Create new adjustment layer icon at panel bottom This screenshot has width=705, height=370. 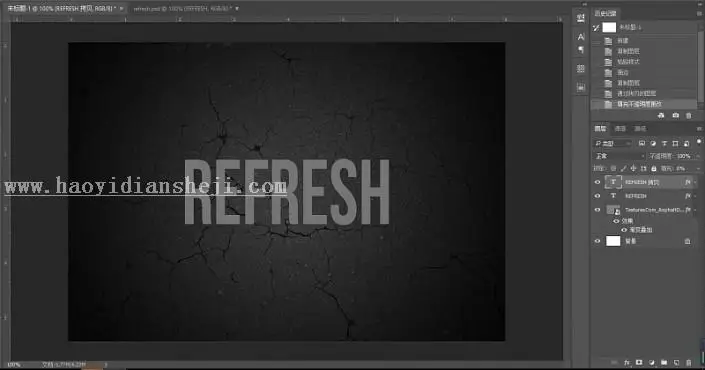651,362
